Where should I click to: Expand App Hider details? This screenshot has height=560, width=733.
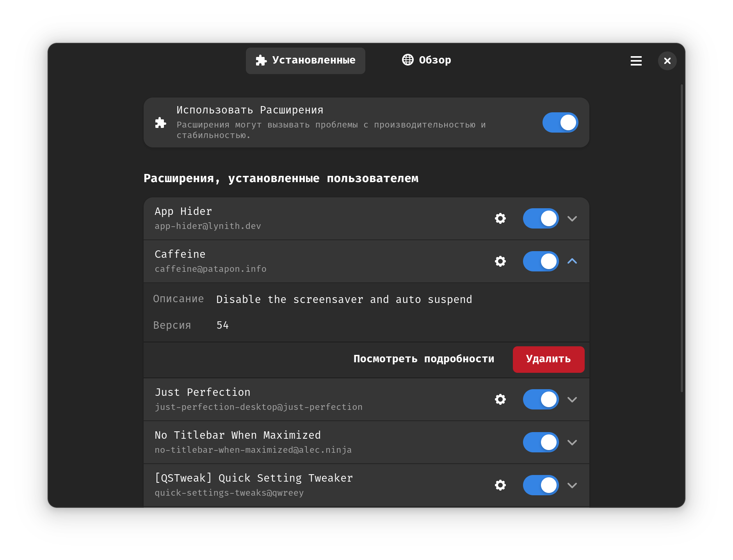572,219
